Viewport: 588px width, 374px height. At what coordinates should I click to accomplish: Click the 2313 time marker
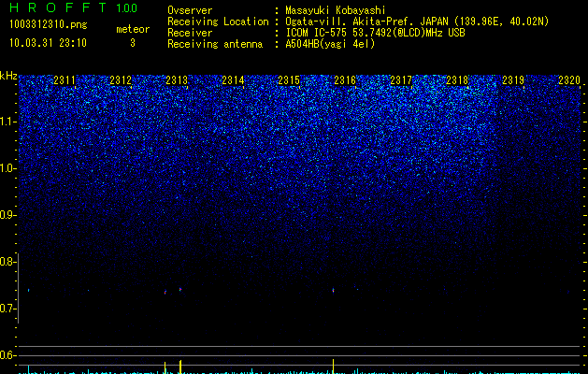point(177,80)
